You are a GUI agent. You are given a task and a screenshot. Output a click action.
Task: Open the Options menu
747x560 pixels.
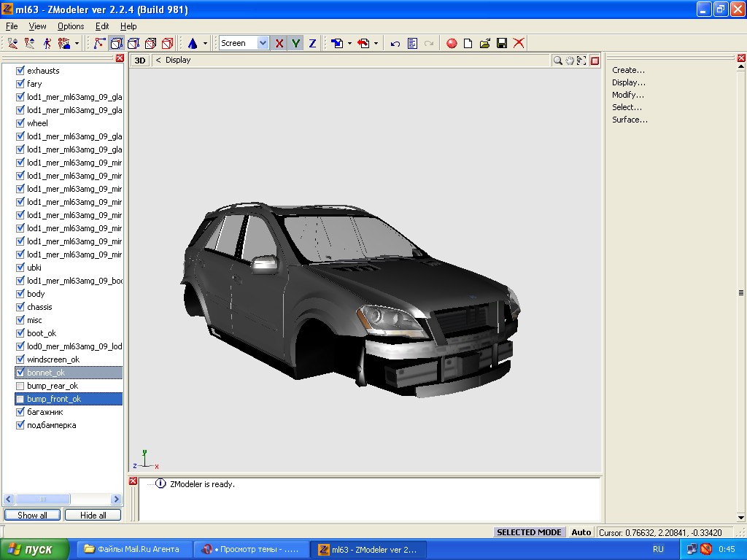(71, 26)
